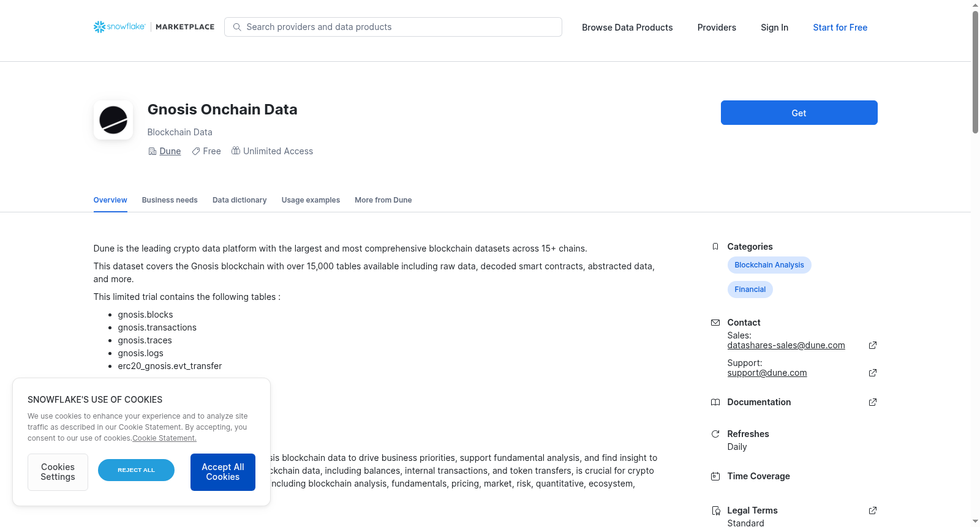The height and width of the screenshot is (527, 980).
Task: Click REJECT ALL cookies button
Action: pos(136,470)
